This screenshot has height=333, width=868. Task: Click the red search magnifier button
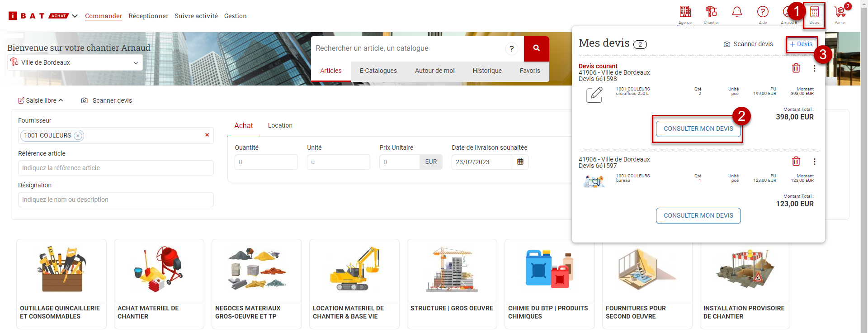pos(536,48)
